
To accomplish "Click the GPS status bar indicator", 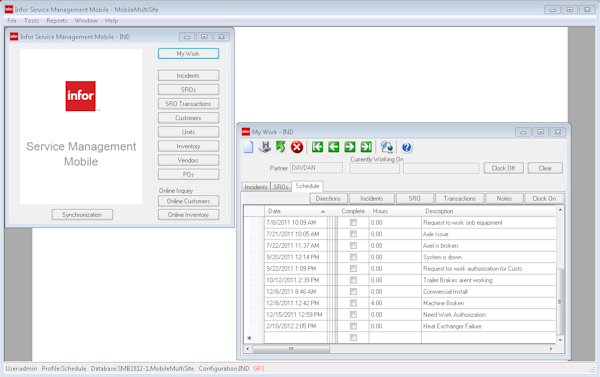I will 259,369.
